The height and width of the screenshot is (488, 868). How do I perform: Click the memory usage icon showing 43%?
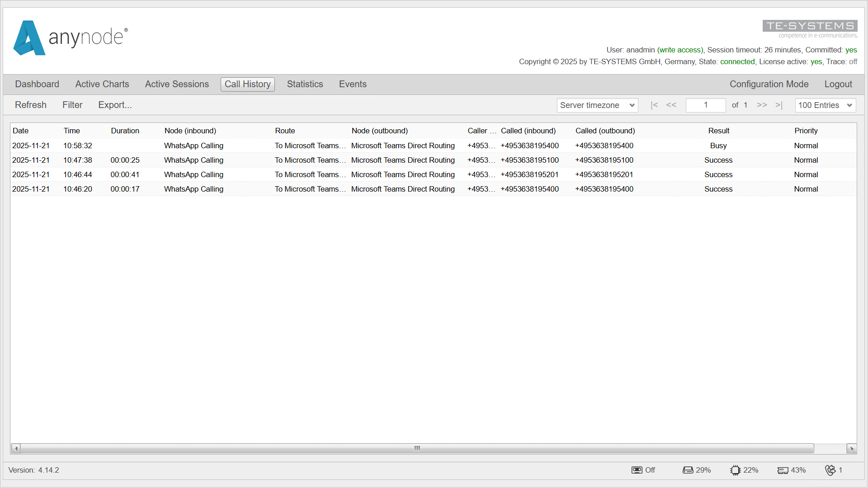(783, 470)
